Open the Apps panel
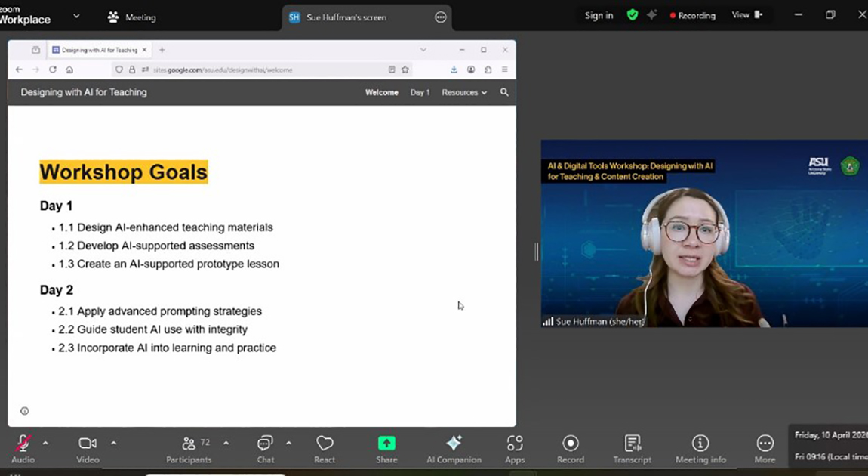The height and width of the screenshot is (476, 868). (x=515, y=449)
